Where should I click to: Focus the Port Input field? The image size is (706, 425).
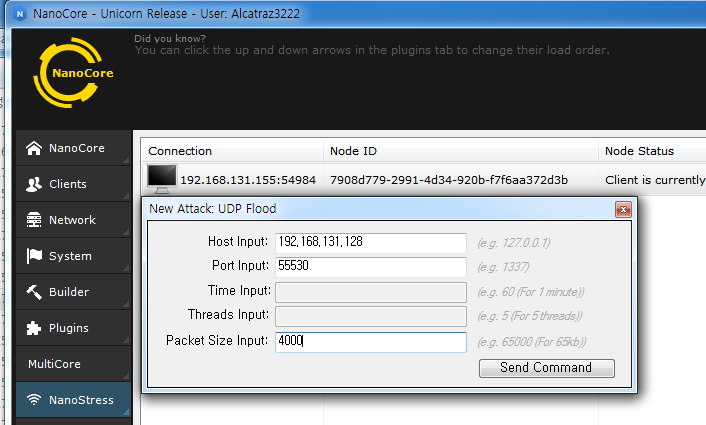tap(371, 267)
